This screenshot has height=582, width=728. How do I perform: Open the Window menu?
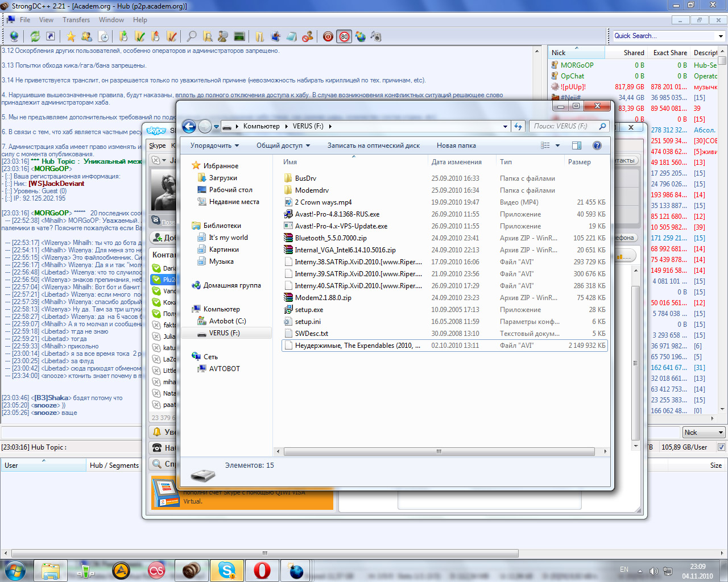click(x=111, y=20)
